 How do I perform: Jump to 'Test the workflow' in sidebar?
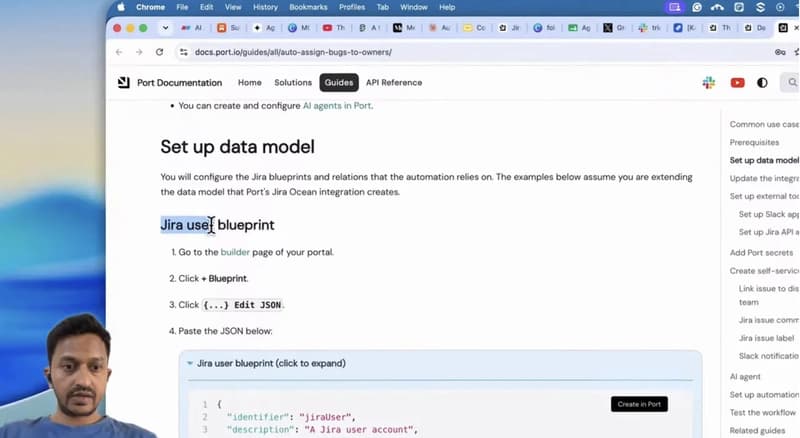762,412
